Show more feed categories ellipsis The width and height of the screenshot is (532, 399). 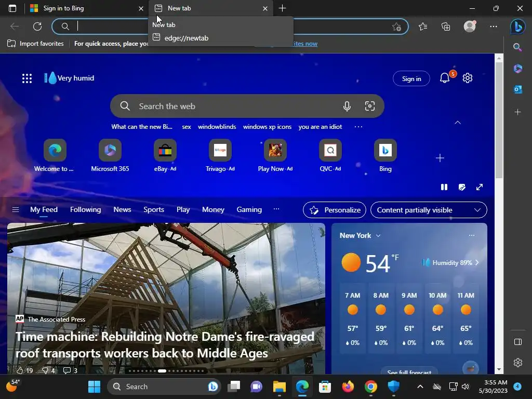point(276,209)
